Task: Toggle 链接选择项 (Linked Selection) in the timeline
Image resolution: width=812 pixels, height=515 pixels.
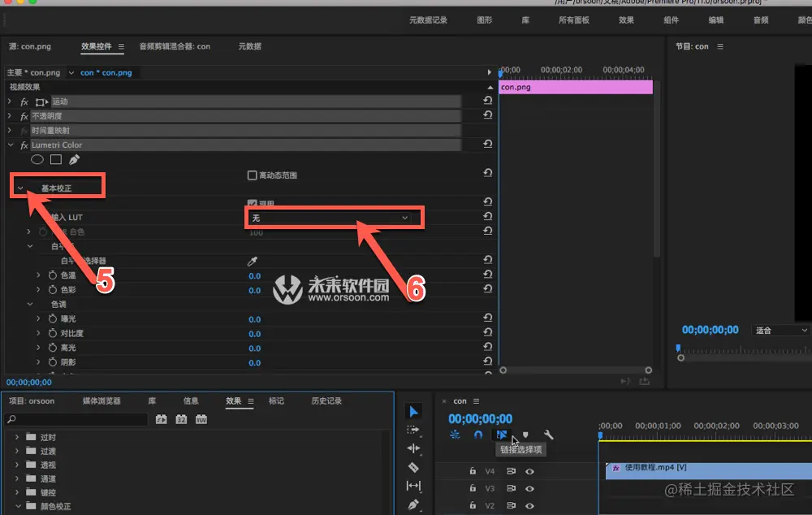Action: click(502, 434)
